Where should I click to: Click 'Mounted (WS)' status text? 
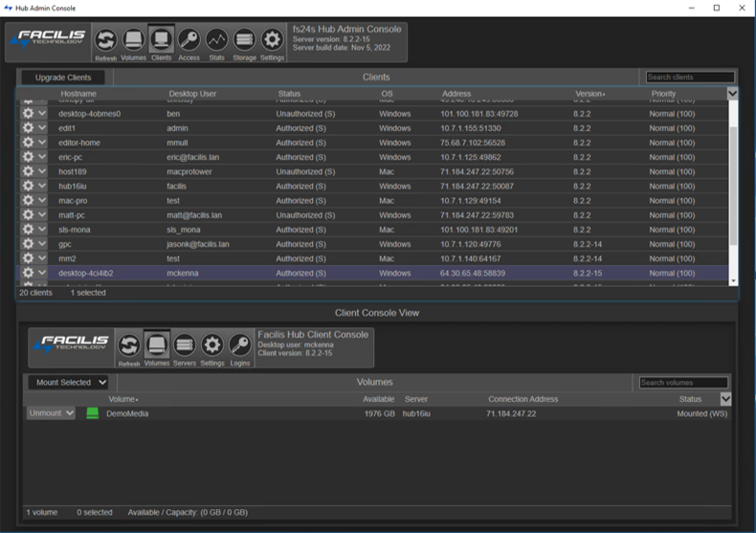pos(702,413)
